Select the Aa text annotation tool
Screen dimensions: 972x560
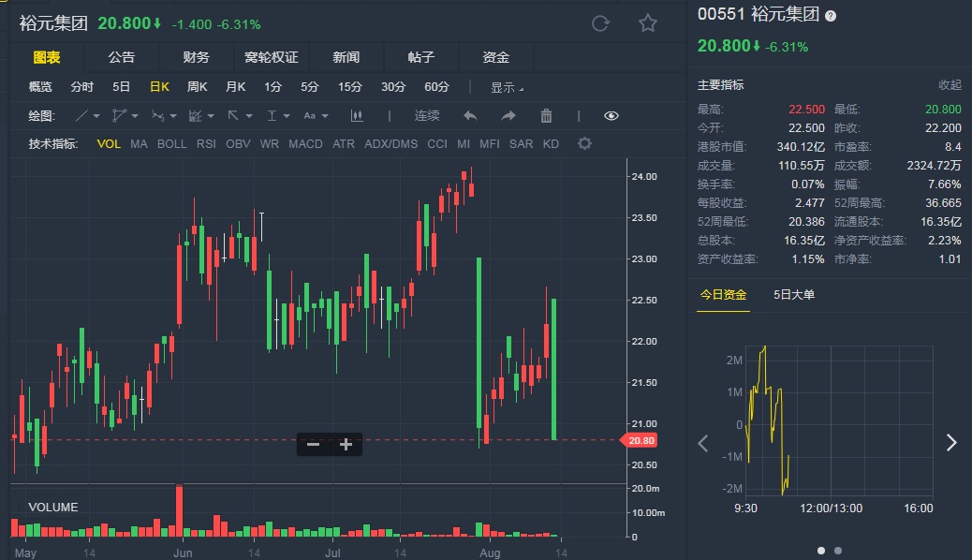pos(309,116)
